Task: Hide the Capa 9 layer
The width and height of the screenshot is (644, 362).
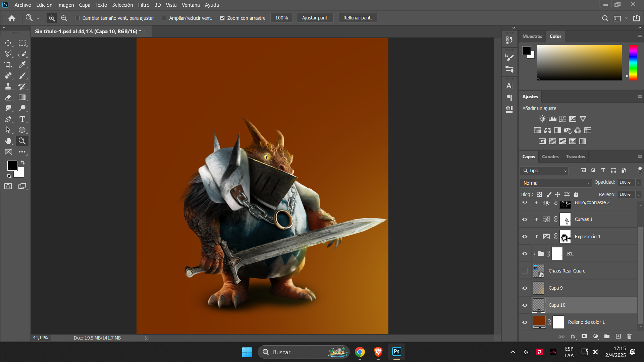Action: click(525, 288)
